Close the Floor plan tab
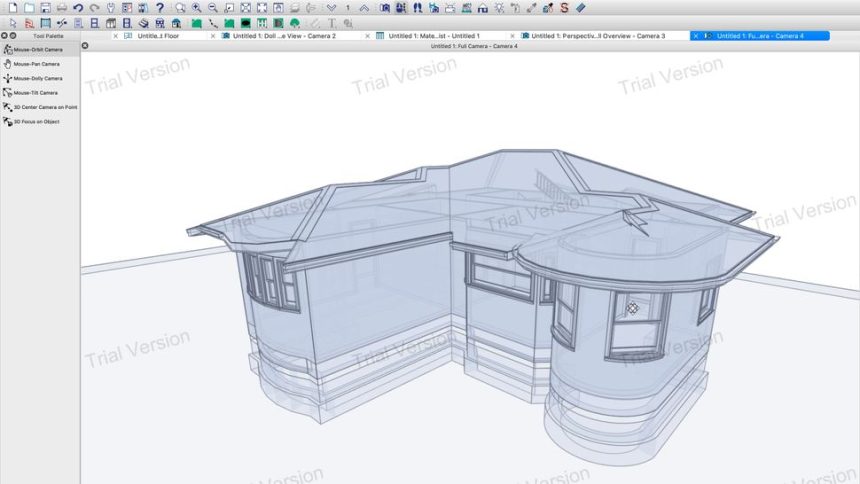The width and height of the screenshot is (860, 484). coord(116,36)
